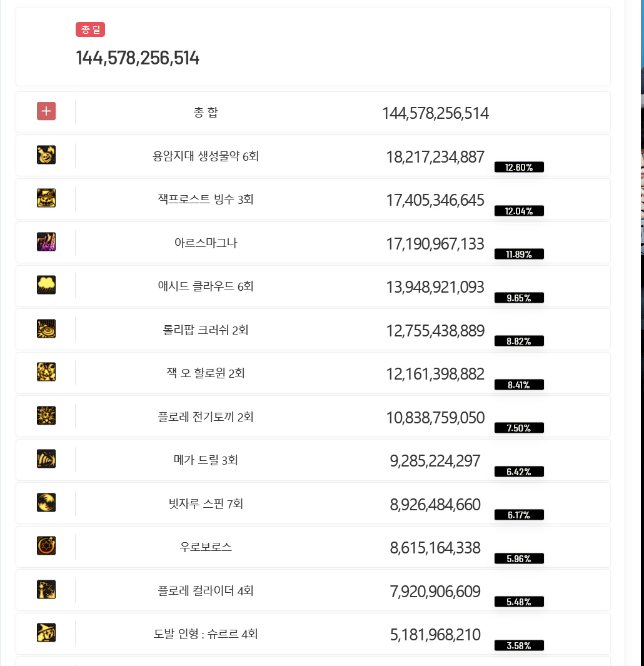
Task: Select the 아르스마그나 skill name text
Action: [x=206, y=243]
